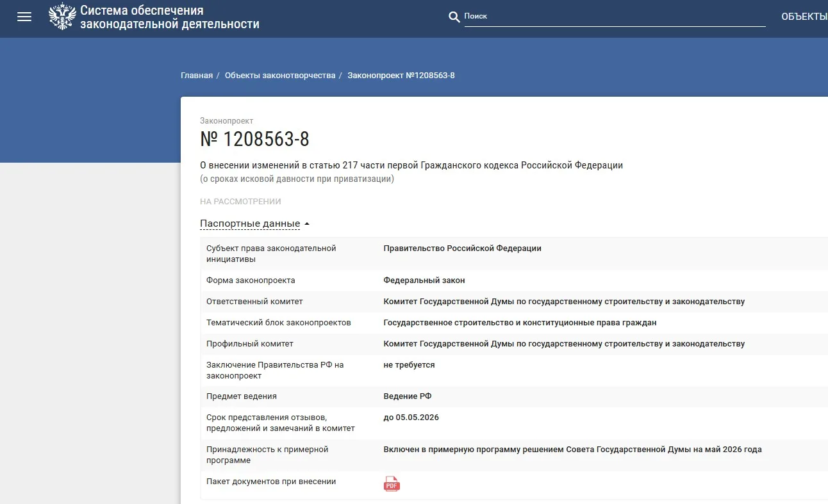Click the Форма законопроекта label
828x504 pixels.
[x=251, y=280]
